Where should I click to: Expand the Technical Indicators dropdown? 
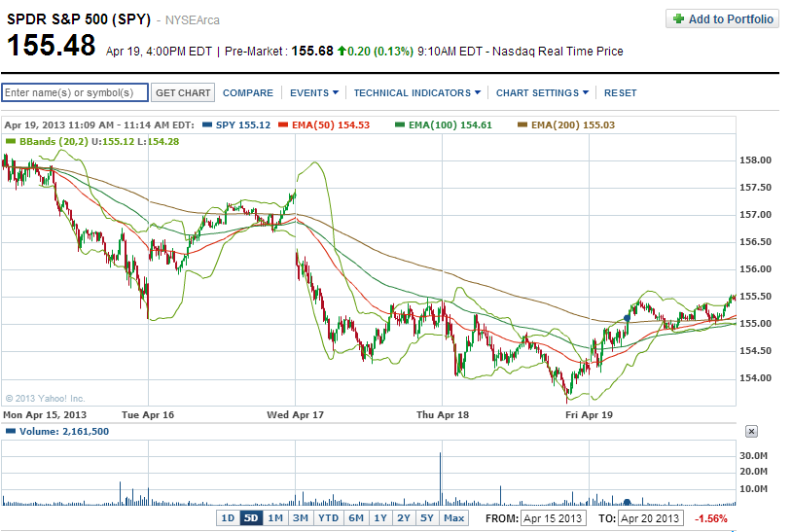416,92
